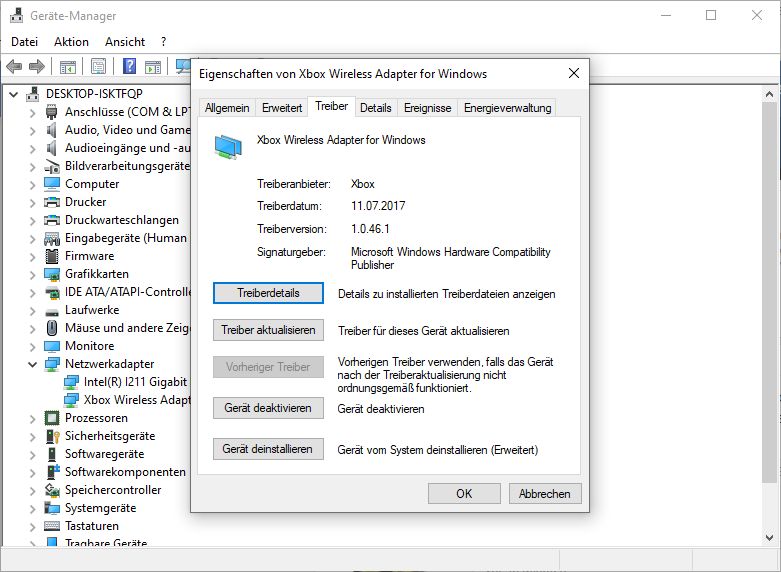Open the Ansicht menu

click(x=125, y=42)
